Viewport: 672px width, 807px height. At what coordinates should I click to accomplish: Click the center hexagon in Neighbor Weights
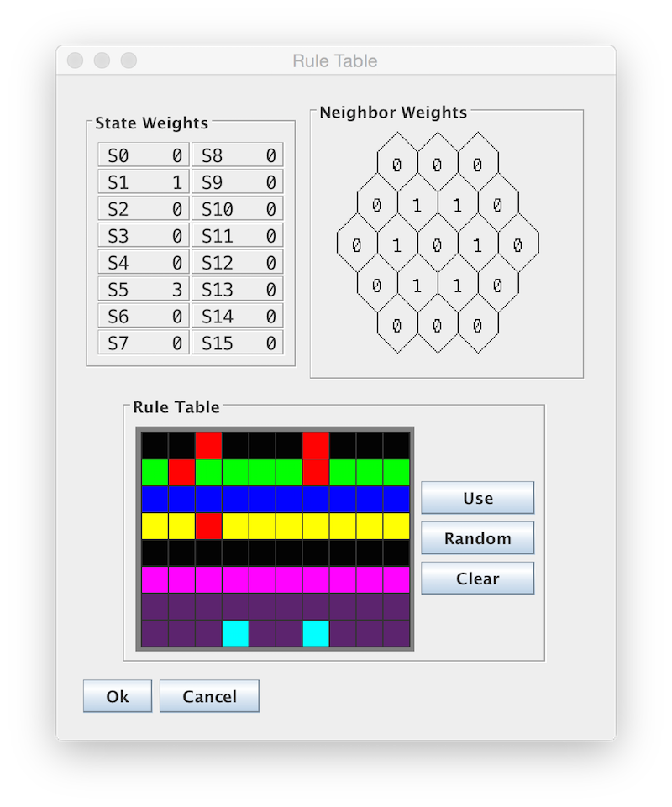tap(438, 243)
